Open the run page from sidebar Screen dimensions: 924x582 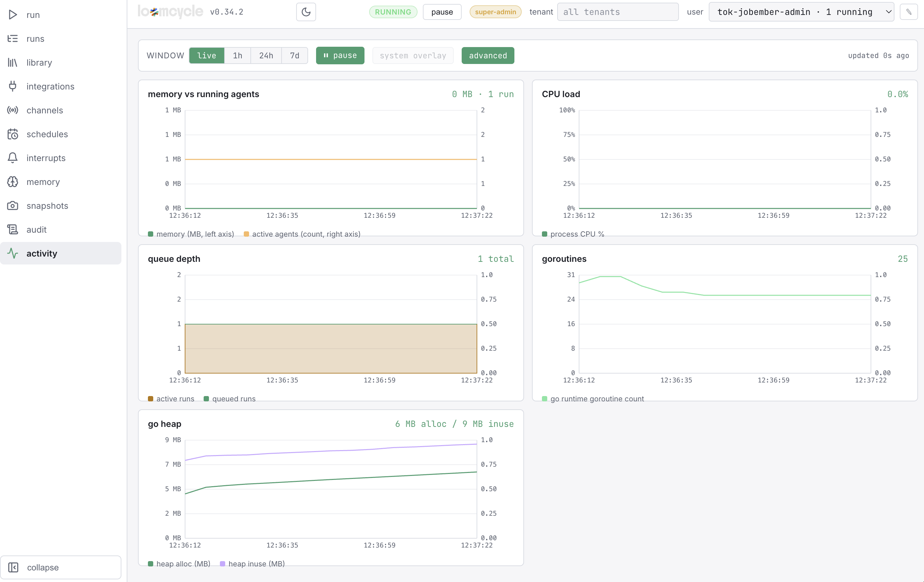click(x=61, y=15)
